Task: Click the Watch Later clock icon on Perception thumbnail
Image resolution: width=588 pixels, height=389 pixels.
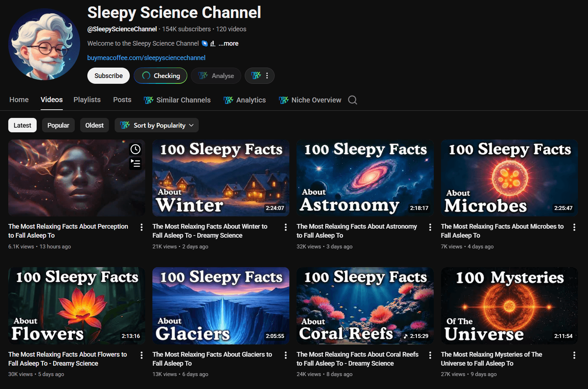Action: (135, 149)
